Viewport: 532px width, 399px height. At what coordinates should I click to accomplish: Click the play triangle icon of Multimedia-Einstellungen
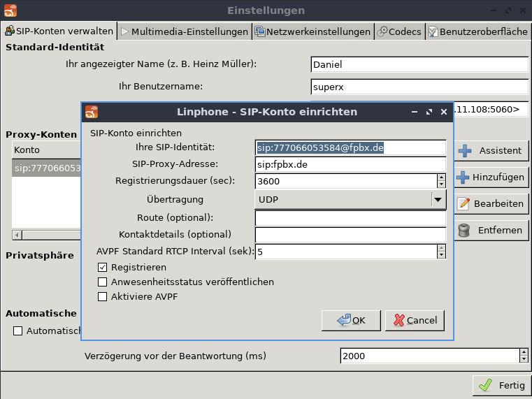[x=124, y=31]
